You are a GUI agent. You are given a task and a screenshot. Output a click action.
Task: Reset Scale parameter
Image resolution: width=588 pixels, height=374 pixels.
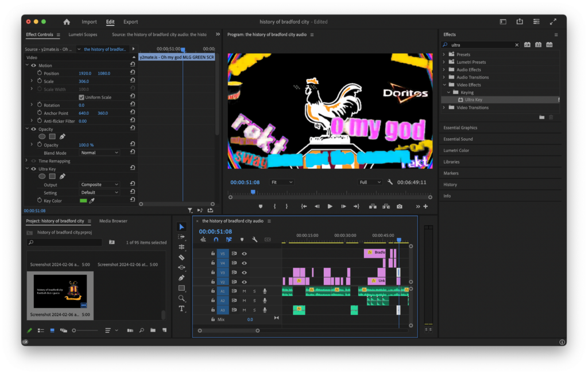click(x=133, y=81)
